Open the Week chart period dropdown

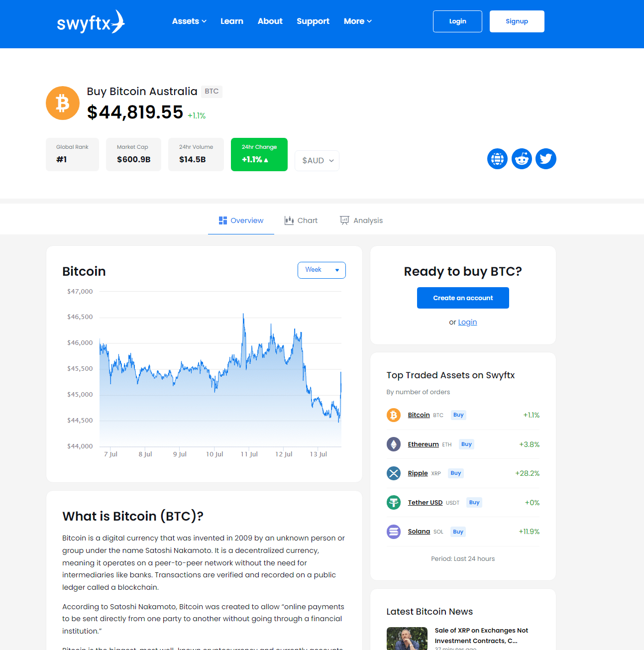(x=322, y=270)
